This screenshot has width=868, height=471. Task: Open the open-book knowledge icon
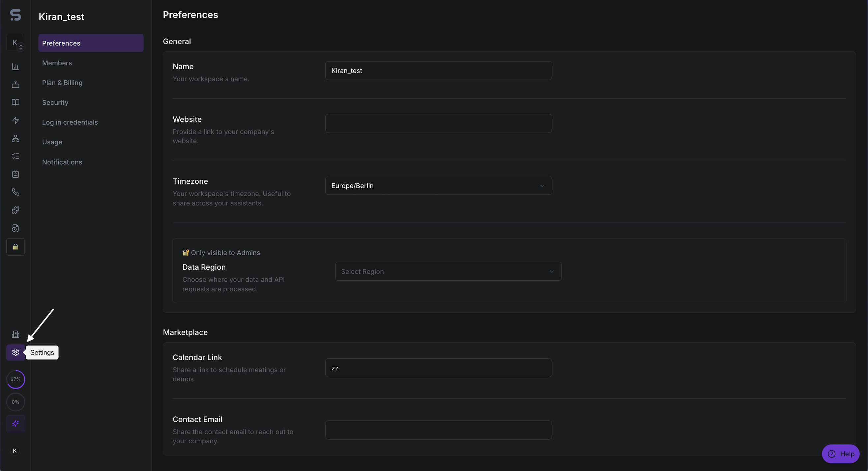tap(15, 102)
